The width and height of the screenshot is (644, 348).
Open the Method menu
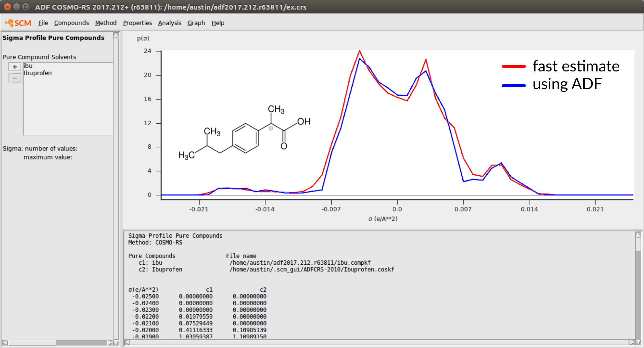(106, 23)
